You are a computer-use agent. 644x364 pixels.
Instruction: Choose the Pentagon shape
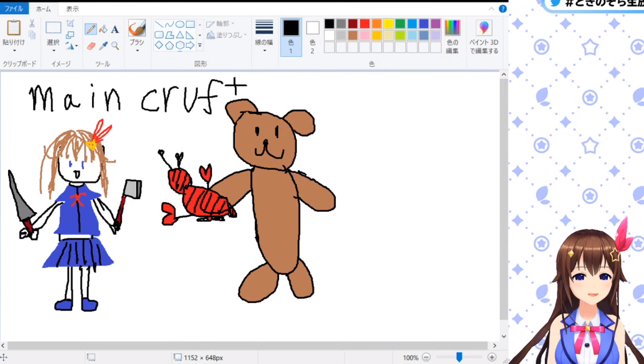coord(169,45)
